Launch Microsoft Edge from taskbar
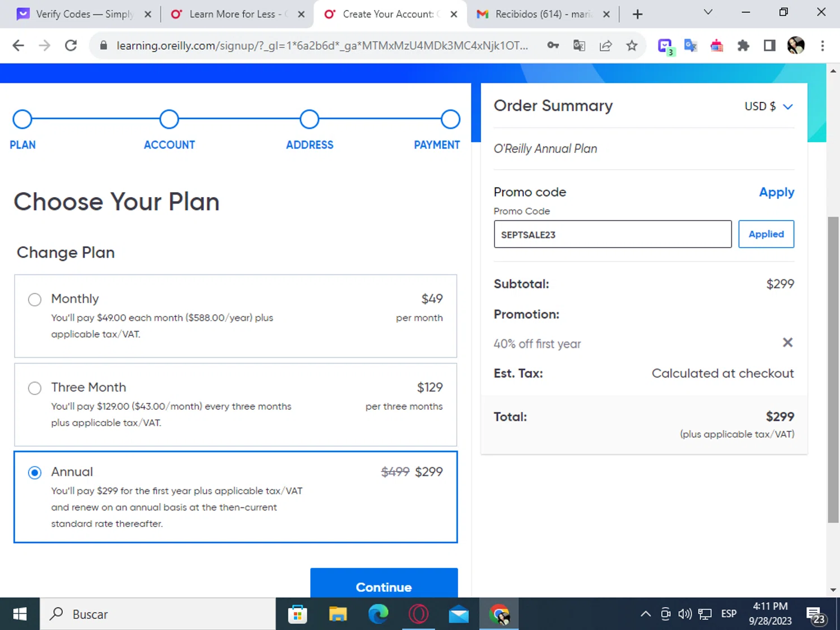The image size is (840, 630). 378,614
